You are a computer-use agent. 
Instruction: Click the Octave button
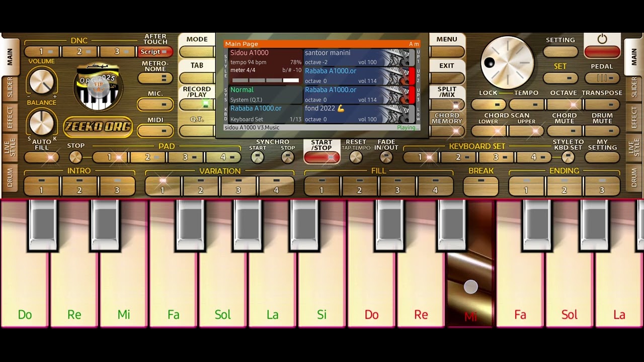click(564, 105)
